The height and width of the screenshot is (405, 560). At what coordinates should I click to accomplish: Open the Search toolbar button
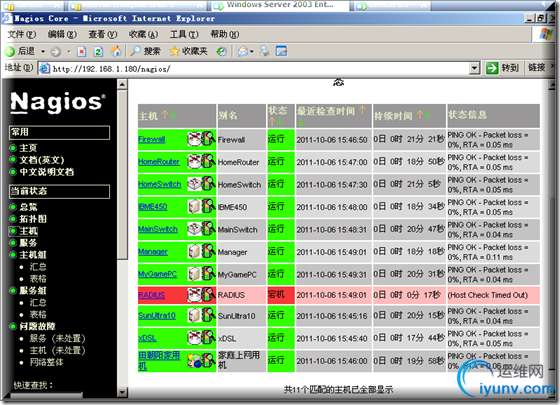[145, 51]
